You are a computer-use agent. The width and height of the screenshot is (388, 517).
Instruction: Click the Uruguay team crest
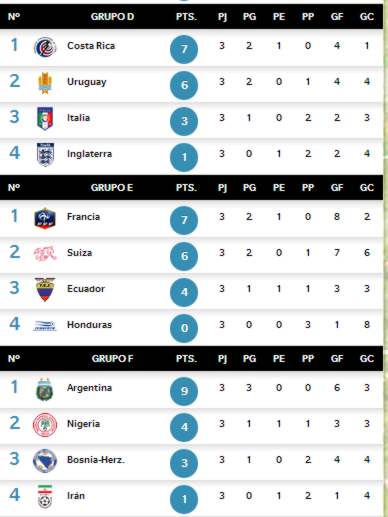45,83
